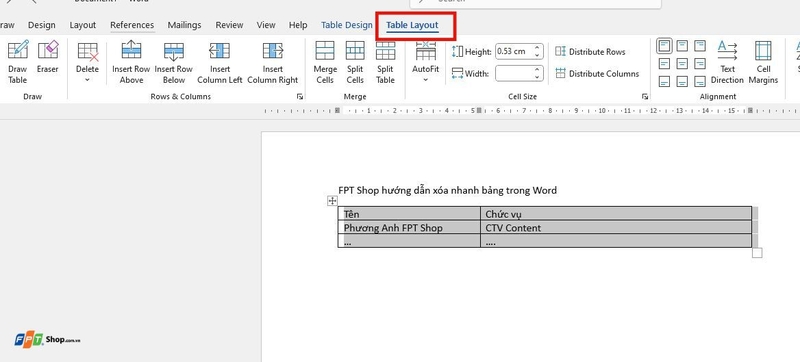Click the Height input field
800x362 pixels.
click(513, 51)
